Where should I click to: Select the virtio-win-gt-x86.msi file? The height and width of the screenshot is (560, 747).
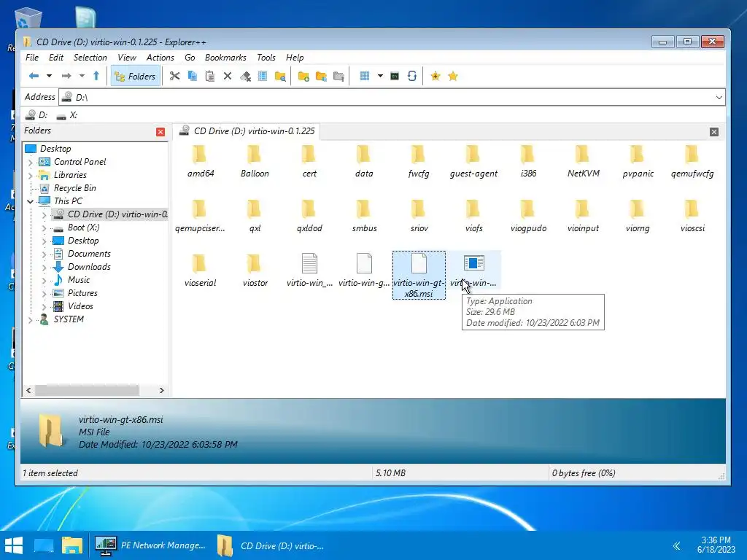(x=419, y=275)
